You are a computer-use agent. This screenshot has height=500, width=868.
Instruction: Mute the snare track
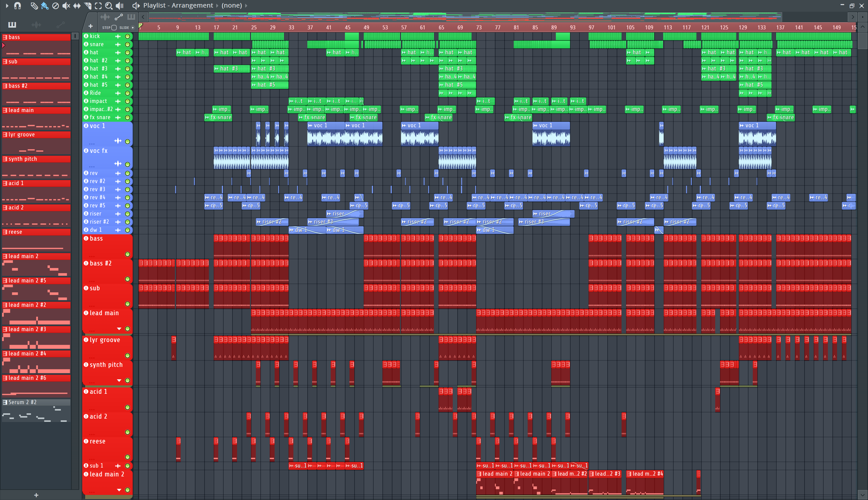tap(128, 44)
